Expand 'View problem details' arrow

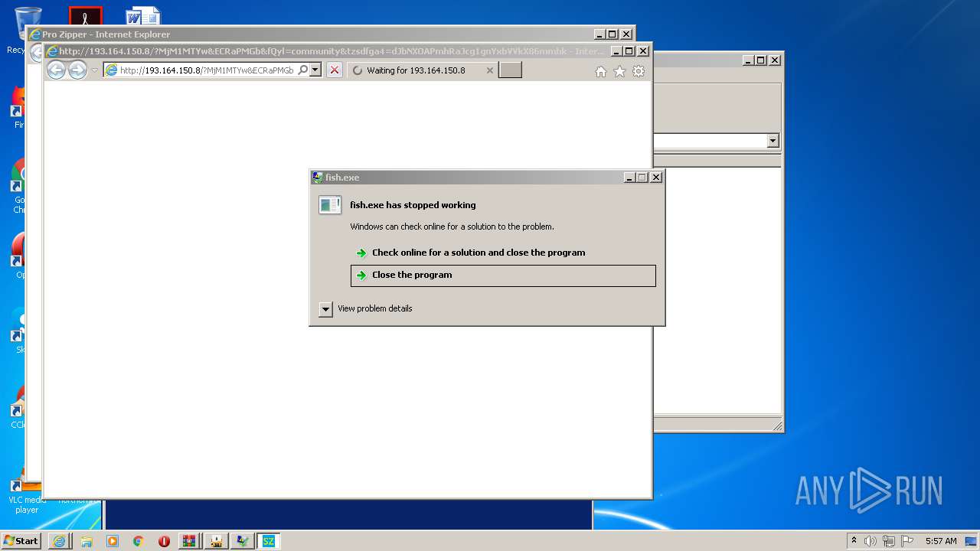[x=325, y=309]
